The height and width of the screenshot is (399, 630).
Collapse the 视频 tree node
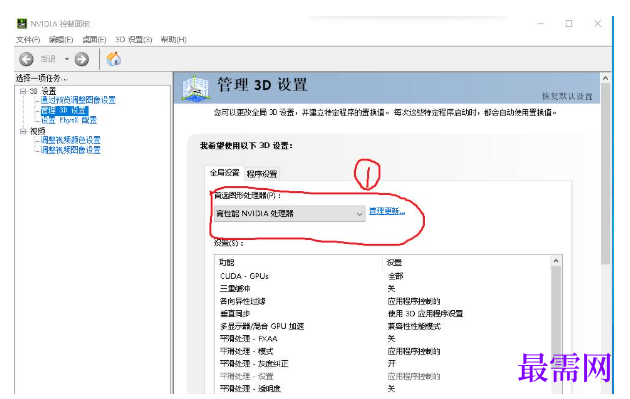pyautogui.click(x=23, y=131)
